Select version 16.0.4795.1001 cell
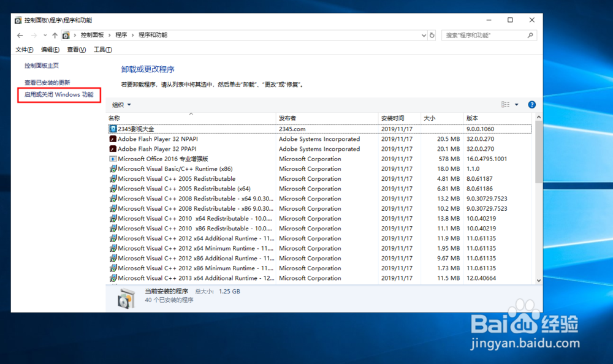This screenshot has height=364, width=613. [486, 159]
